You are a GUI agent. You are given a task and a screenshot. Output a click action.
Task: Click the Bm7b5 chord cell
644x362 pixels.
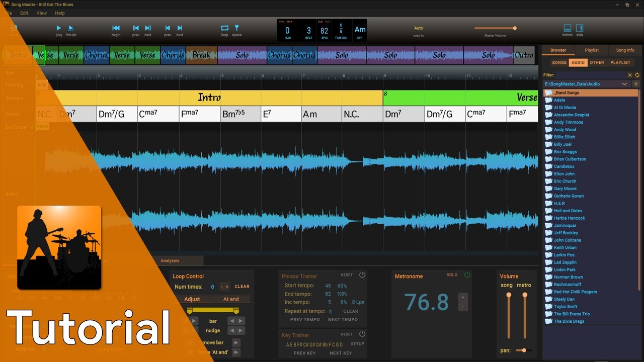(x=240, y=114)
